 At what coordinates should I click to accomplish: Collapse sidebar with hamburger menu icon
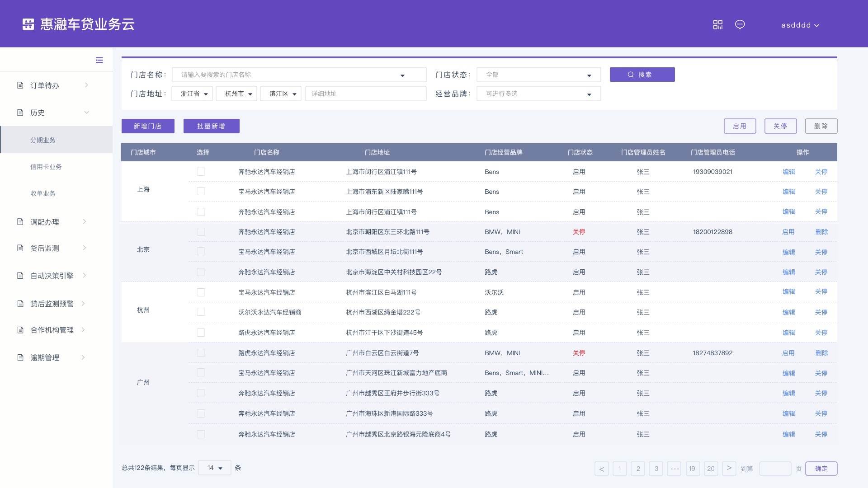point(99,60)
